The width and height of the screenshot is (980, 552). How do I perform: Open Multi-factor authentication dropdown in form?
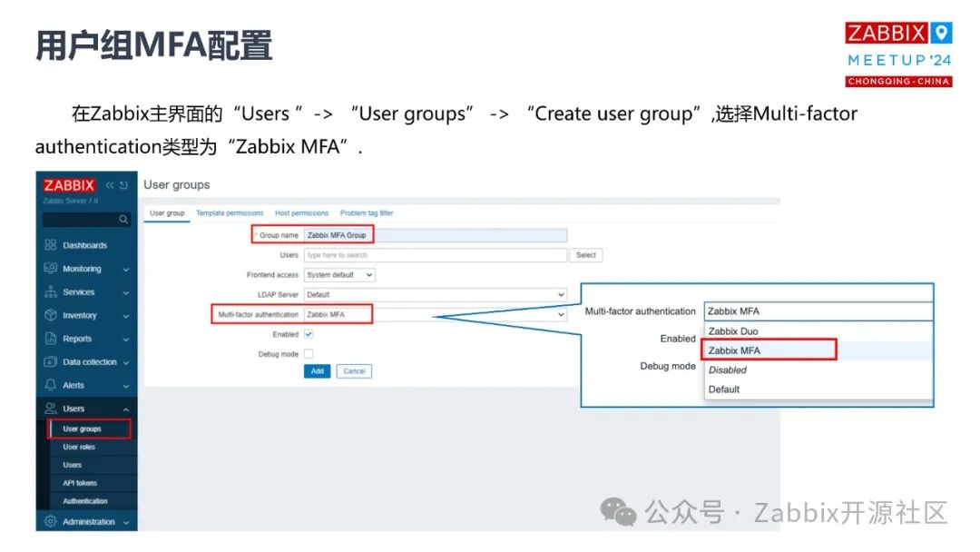point(435,314)
